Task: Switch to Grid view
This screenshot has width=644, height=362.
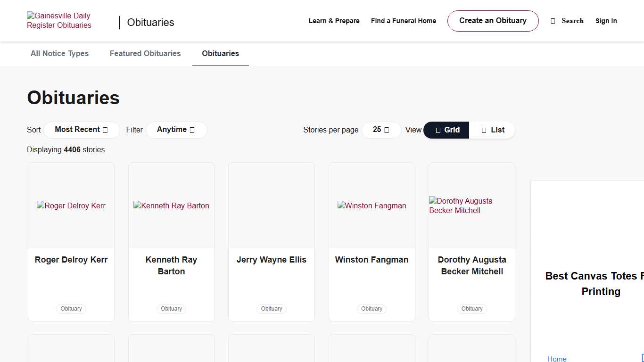Action: point(446,130)
